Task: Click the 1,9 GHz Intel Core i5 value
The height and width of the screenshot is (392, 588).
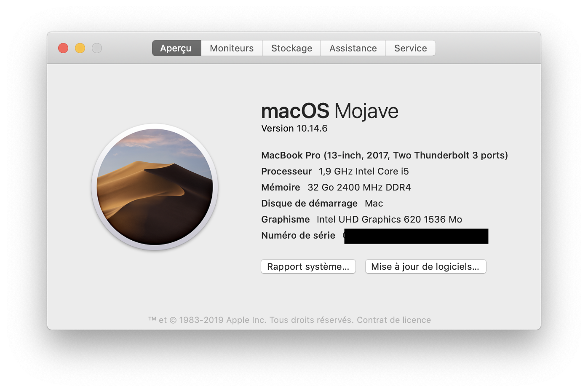Action: [364, 171]
